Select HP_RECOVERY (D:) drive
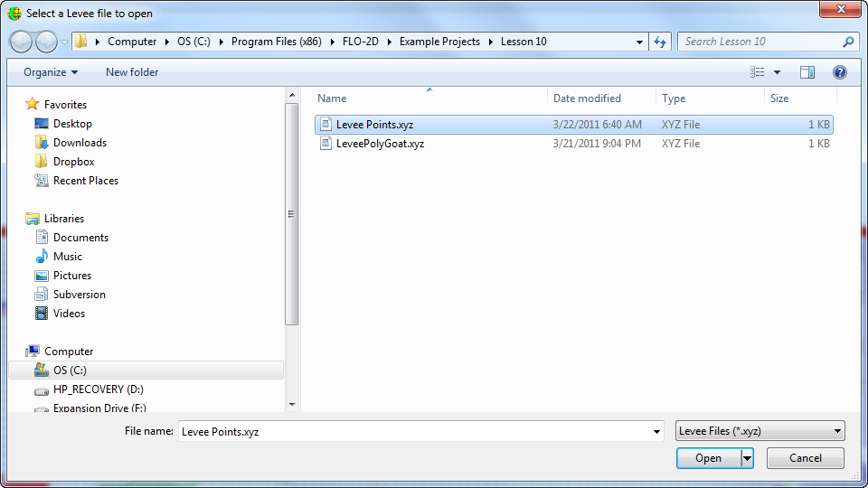Viewport: 868px width, 488px height. 98,389
